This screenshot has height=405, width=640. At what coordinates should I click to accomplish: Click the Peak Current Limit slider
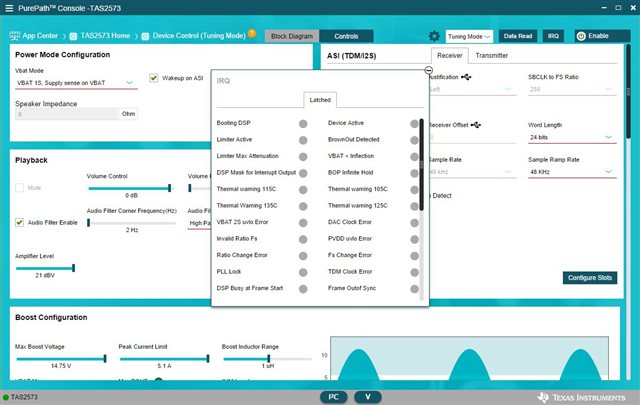(x=164, y=359)
